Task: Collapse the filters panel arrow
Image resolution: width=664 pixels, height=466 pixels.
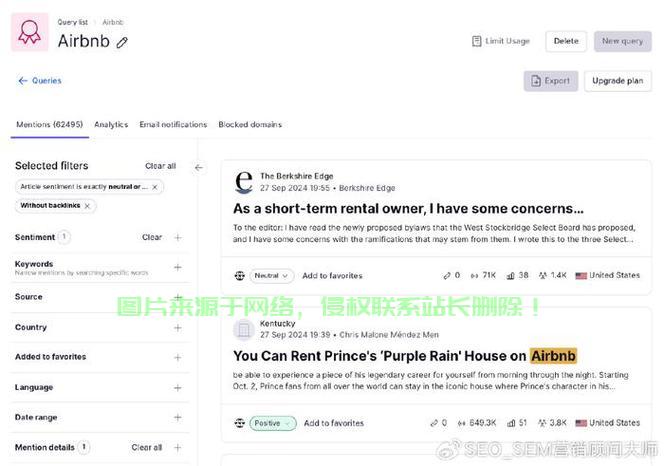Action: 199,168
